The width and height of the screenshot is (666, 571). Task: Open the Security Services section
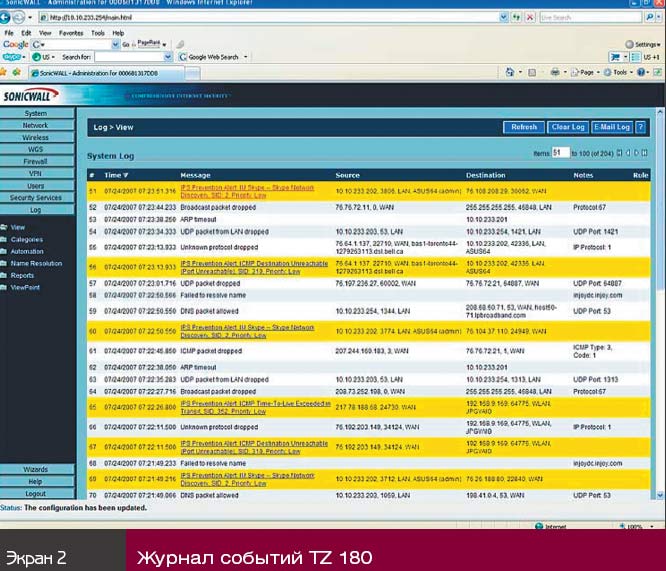tap(36, 197)
